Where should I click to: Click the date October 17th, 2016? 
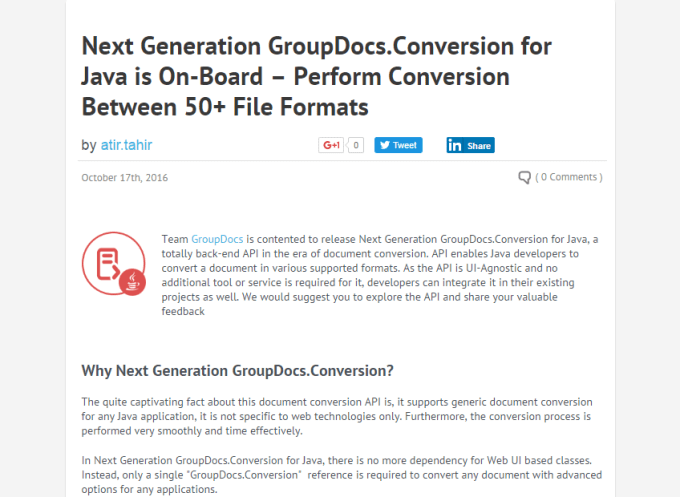124,177
